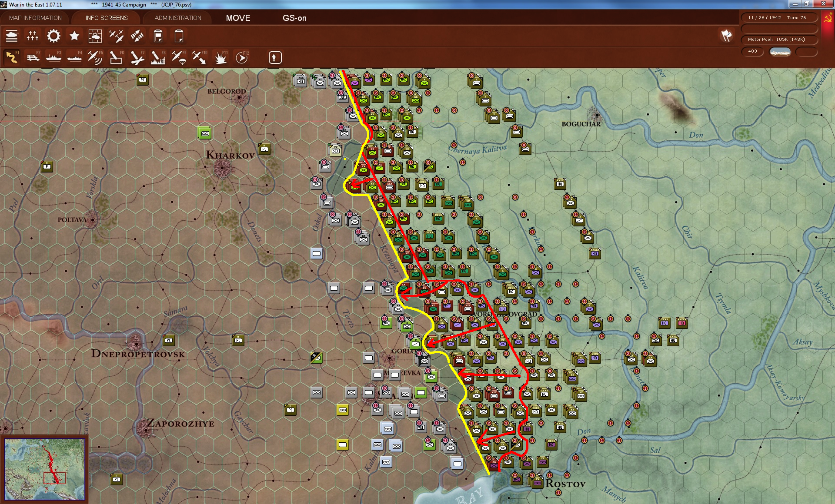
Task: Open the Order of Battle tank icon
Action: [x=12, y=36]
